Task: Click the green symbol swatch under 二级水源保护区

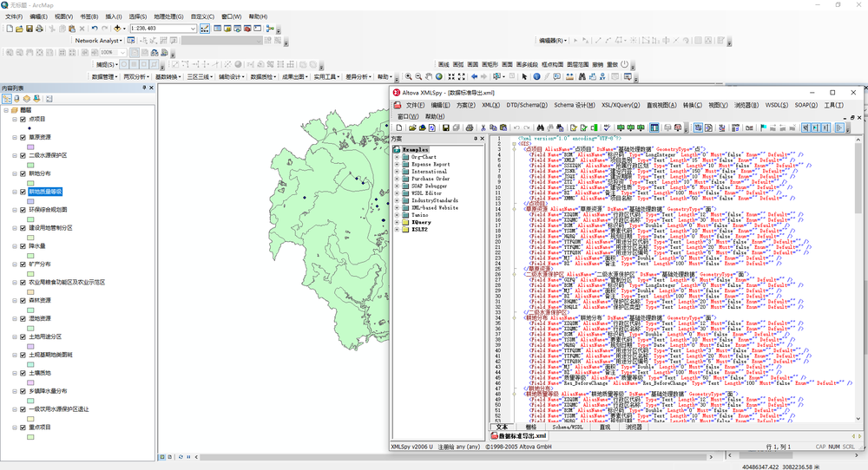Action: [x=30, y=165]
